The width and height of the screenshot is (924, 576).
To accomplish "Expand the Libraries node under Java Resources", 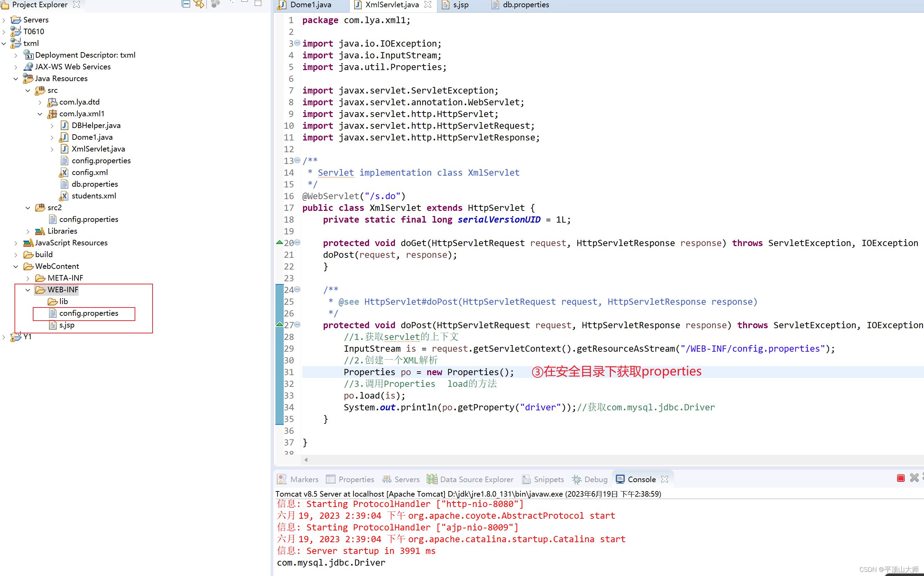I will [27, 231].
